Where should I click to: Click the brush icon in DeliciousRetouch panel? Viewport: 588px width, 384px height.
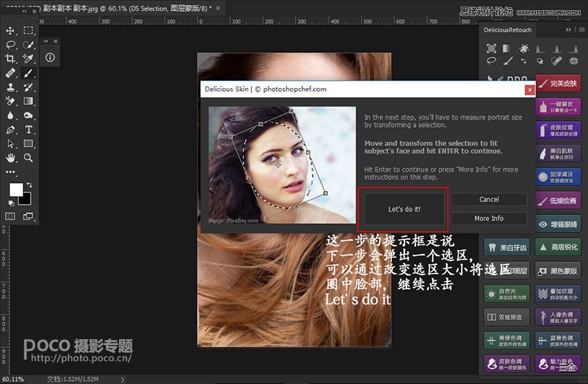pos(508,60)
